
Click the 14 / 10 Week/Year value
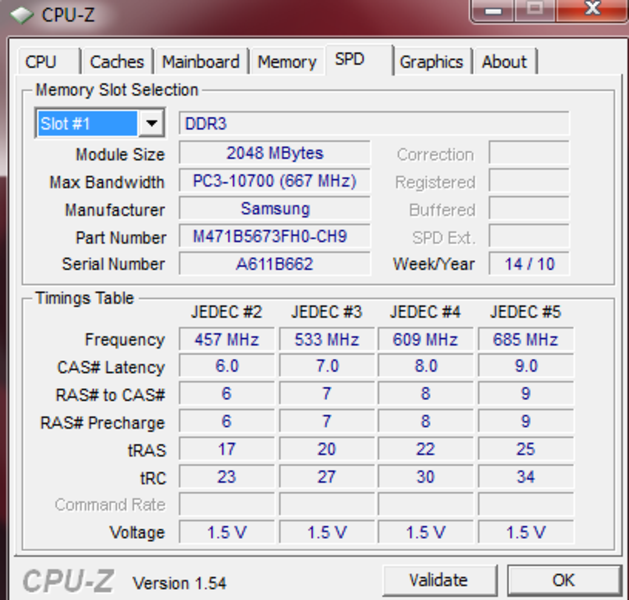click(x=529, y=264)
